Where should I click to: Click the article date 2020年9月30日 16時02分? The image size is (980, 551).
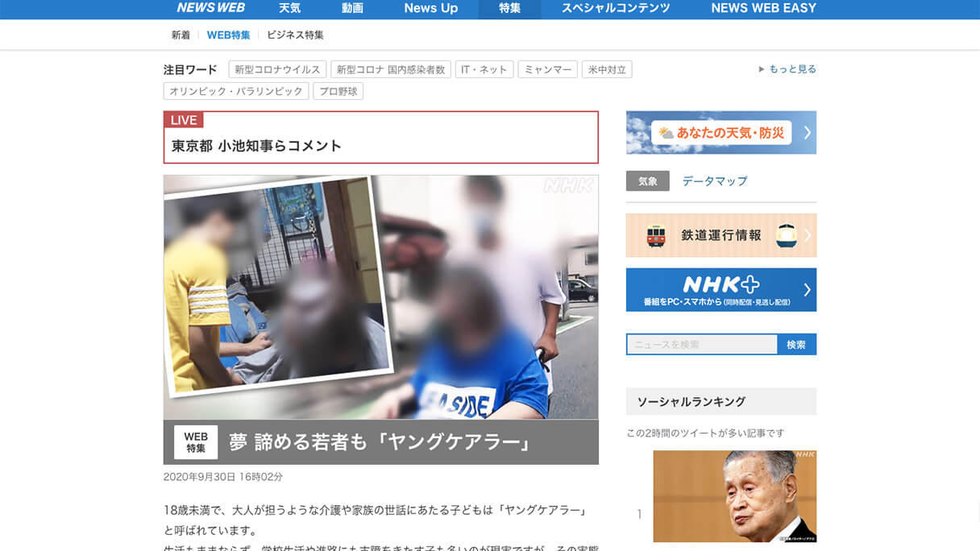pos(223,477)
